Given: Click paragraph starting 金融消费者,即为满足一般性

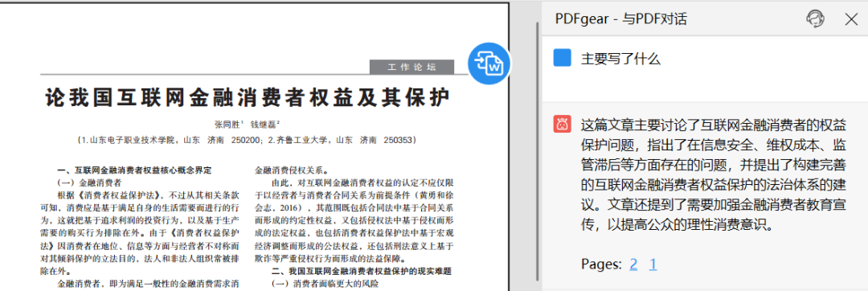Looking at the screenshot, I should coord(149,284).
